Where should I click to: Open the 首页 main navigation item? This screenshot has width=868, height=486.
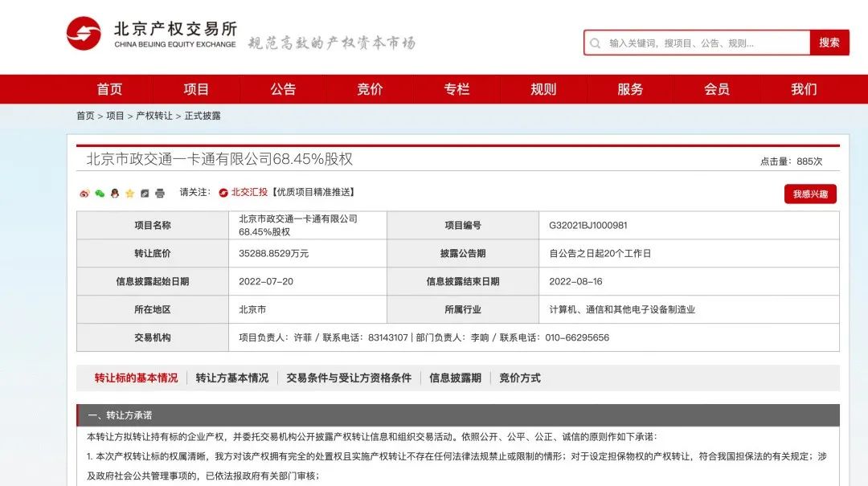[109, 89]
